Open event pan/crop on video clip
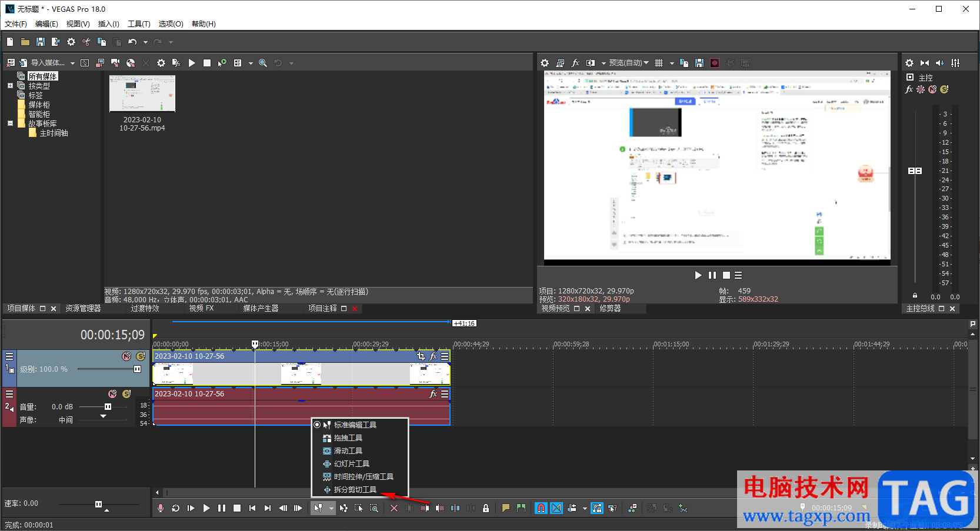Viewport: 980px width, 531px height. coord(421,356)
